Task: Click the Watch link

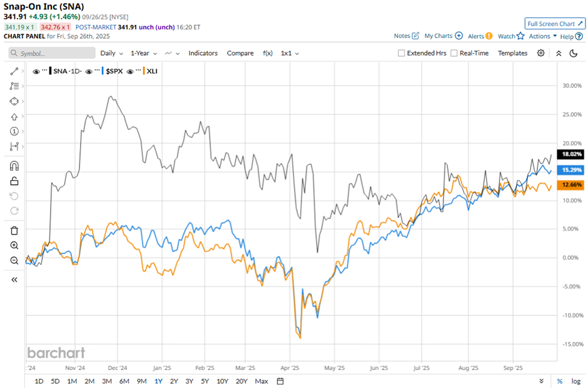Action: tap(506, 36)
